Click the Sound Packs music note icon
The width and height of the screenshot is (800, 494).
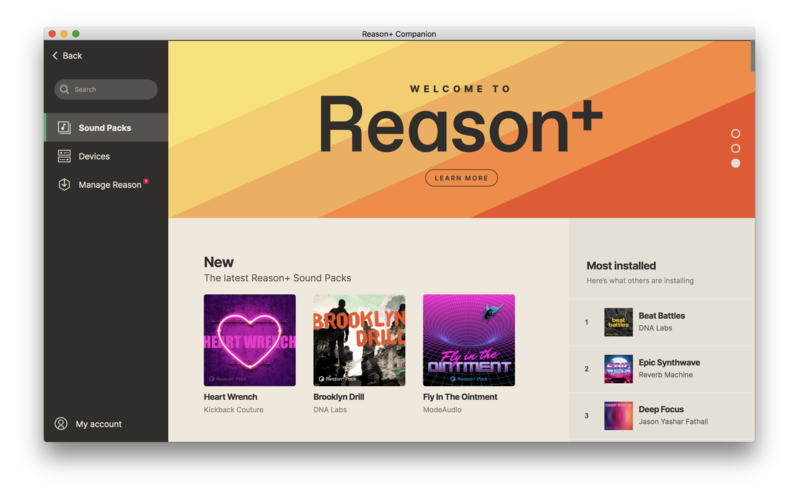[64, 128]
